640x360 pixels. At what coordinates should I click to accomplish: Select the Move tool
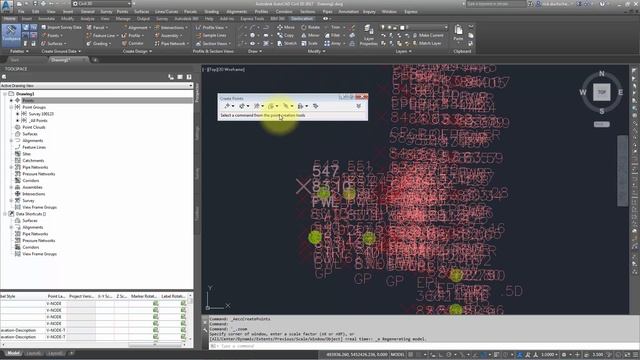point(286,27)
